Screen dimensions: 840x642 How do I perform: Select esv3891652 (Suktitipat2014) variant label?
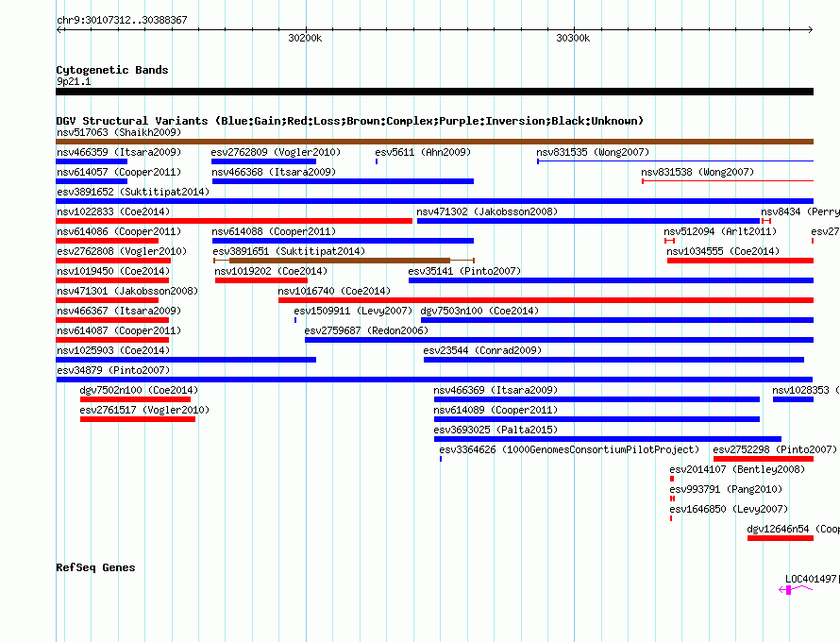tap(133, 192)
